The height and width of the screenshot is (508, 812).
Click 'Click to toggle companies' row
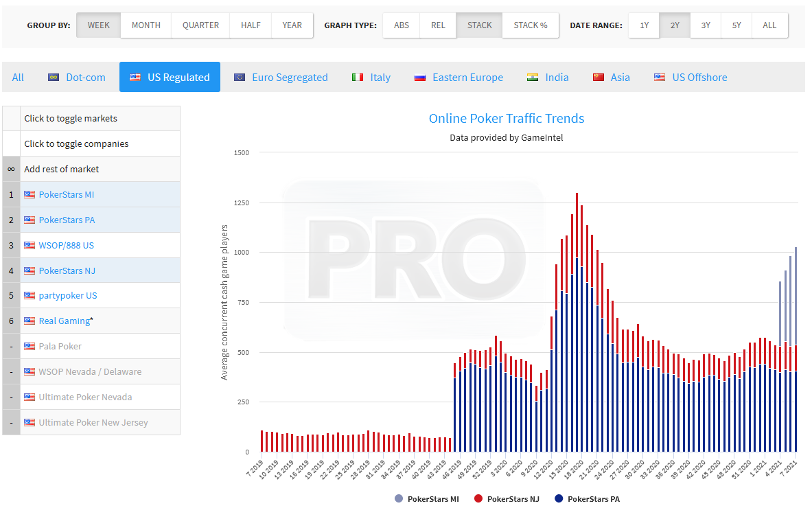(91, 144)
